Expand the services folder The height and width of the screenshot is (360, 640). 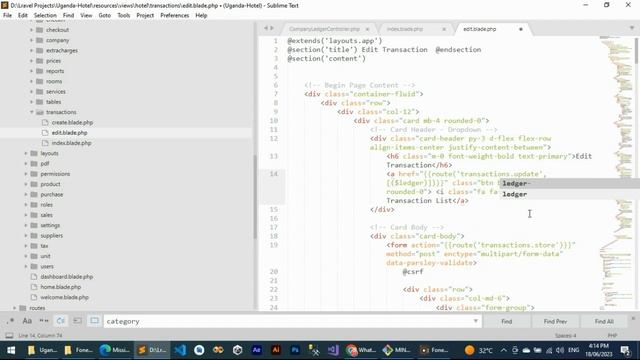(x=31, y=91)
